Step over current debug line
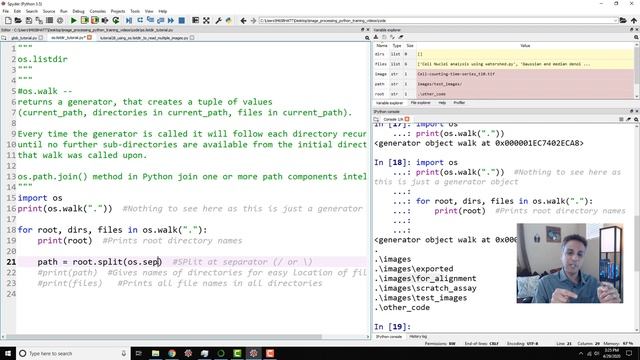Screen dimensions: 640x360 pyautogui.click(x=140, y=20)
